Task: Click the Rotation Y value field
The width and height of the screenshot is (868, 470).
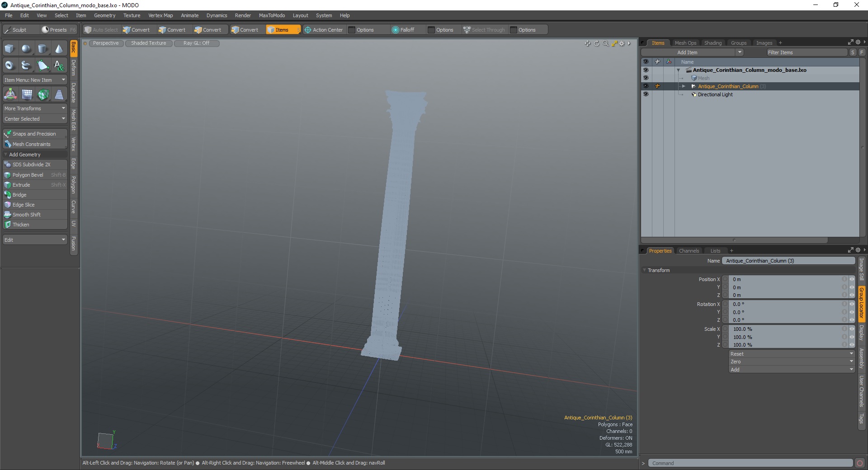Action: coord(786,312)
